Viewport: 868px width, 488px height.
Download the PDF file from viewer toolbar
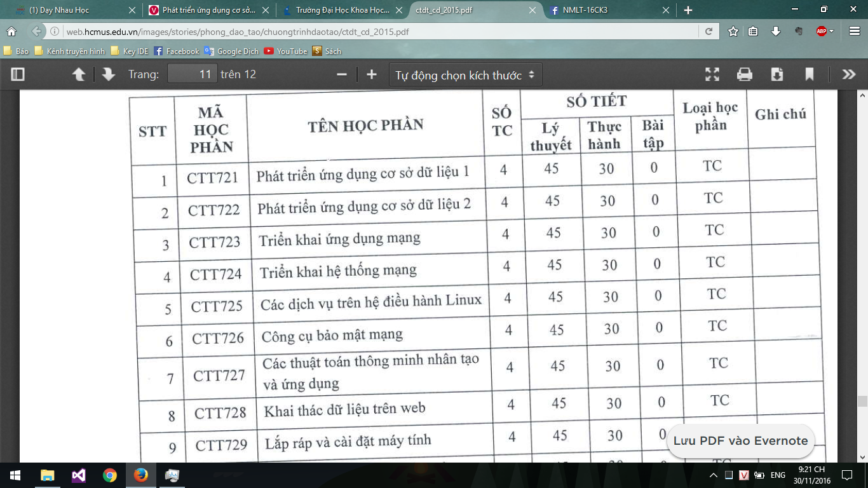click(x=777, y=74)
